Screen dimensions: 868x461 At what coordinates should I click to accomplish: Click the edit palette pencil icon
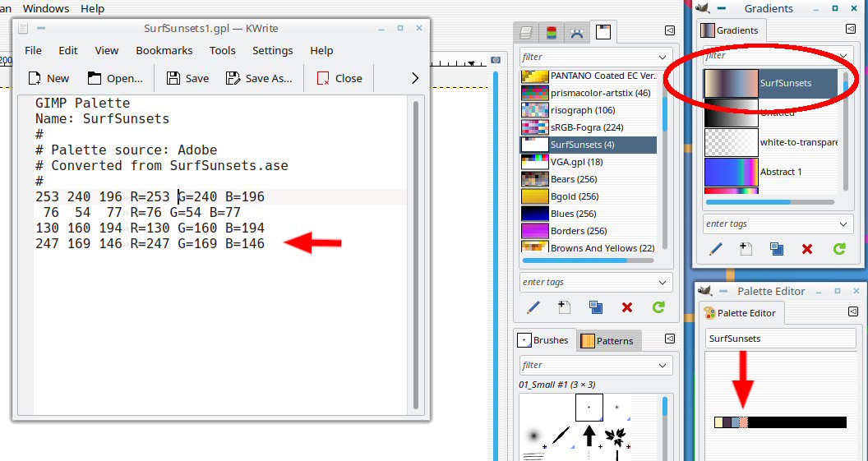point(533,307)
